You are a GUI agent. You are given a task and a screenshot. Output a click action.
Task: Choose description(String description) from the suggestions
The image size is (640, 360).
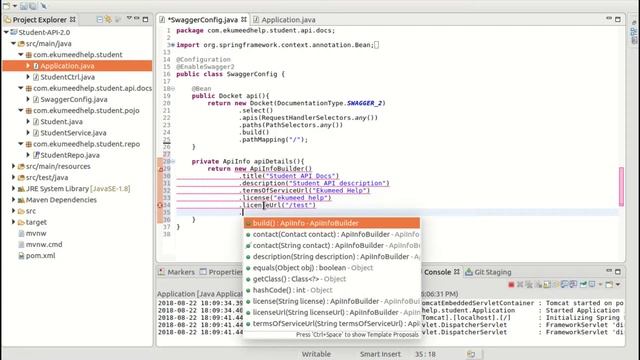(x=331, y=256)
